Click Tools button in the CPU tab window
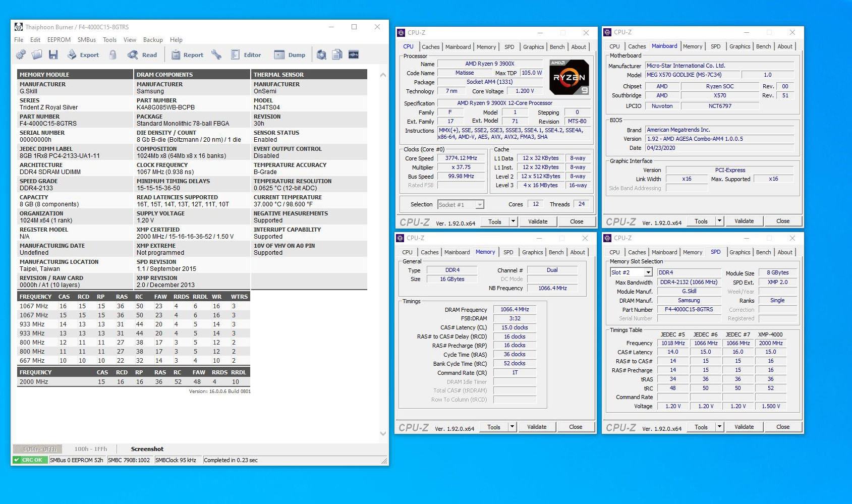852x504 pixels. (x=495, y=221)
